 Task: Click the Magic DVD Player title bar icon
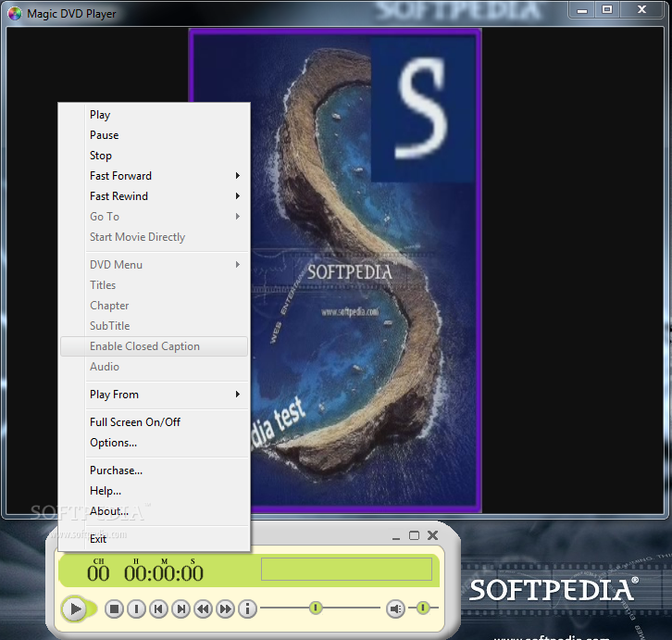click(15, 14)
